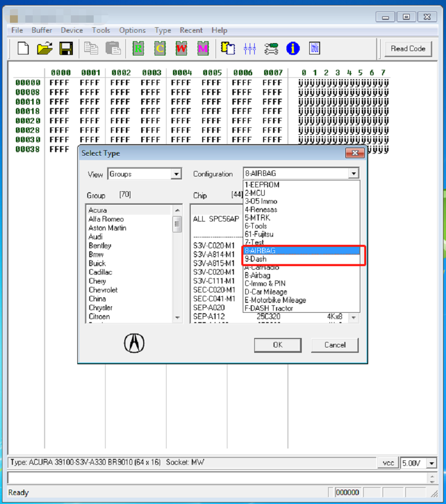This screenshot has height=504, width=446.
Task: Select Alfa Romeo in Group list
Action: click(129, 219)
